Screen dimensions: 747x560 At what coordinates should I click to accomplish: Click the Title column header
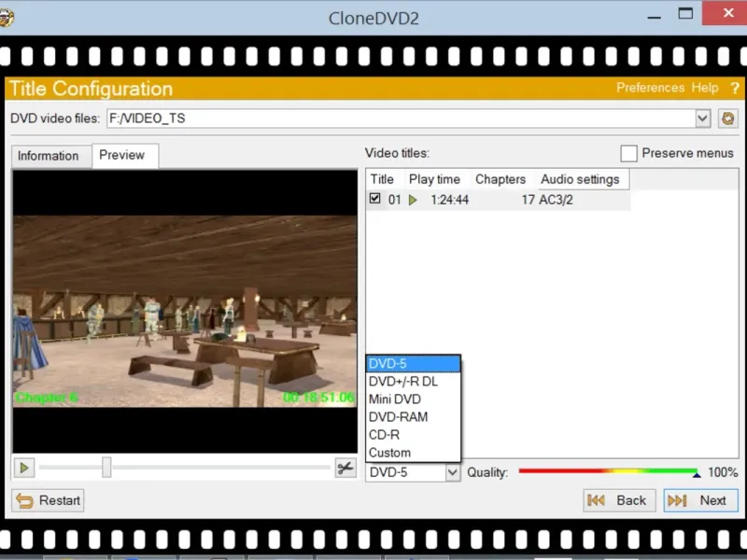point(385,179)
